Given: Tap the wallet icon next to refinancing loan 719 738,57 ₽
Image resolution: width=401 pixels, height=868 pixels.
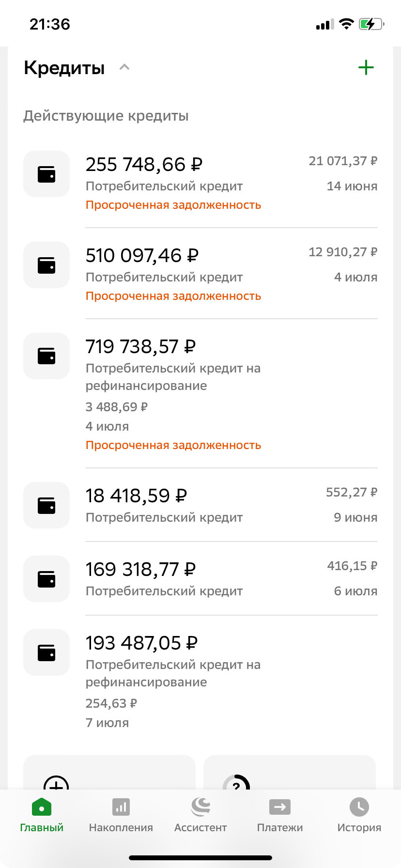Looking at the screenshot, I should click(x=46, y=356).
